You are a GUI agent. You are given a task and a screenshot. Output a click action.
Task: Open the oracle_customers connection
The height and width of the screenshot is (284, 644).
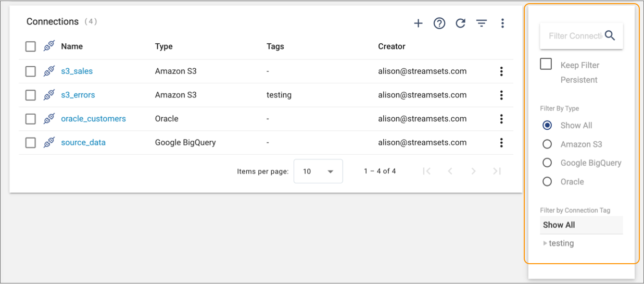click(93, 119)
